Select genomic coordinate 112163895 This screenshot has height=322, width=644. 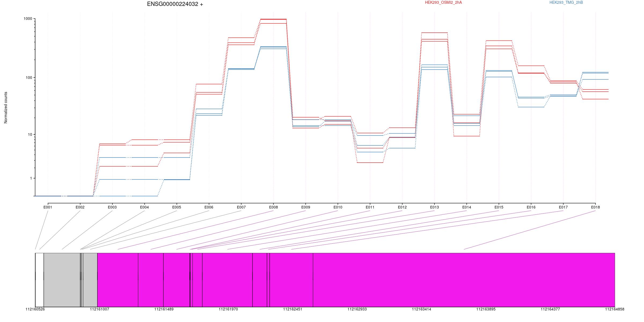(486, 309)
